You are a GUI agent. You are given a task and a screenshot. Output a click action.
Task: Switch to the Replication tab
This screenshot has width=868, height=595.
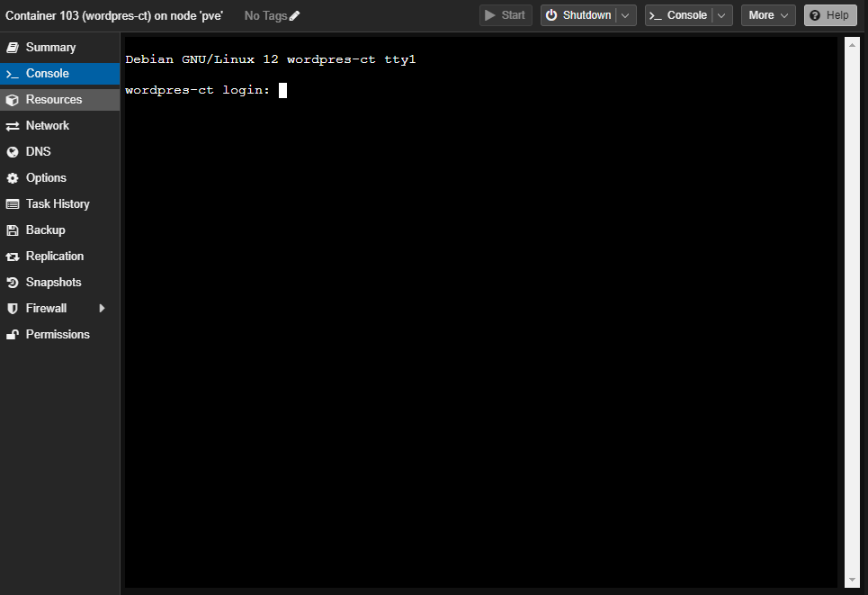[54, 257]
